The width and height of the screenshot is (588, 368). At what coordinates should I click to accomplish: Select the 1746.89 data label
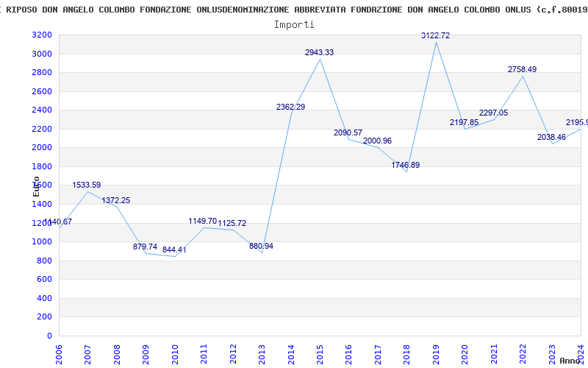[406, 165]
